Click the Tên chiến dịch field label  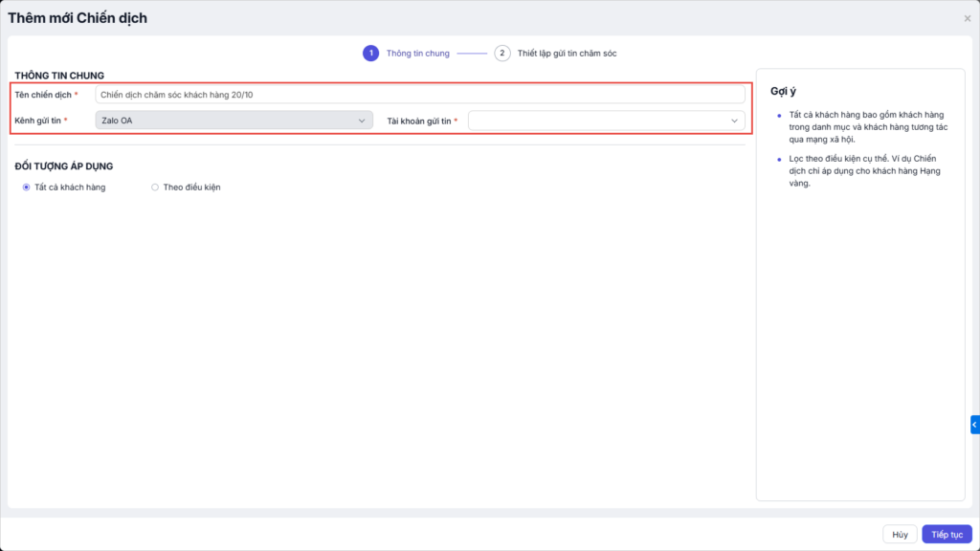coord(43,95)
